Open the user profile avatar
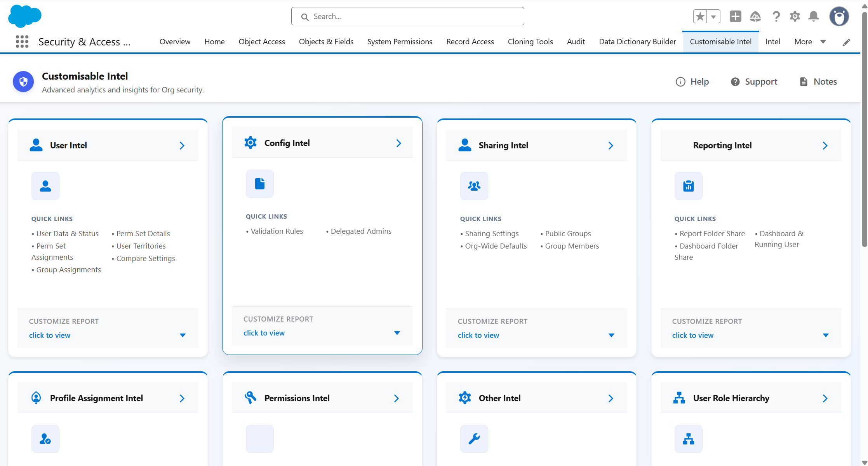868x466 pixels. [839, 16]
